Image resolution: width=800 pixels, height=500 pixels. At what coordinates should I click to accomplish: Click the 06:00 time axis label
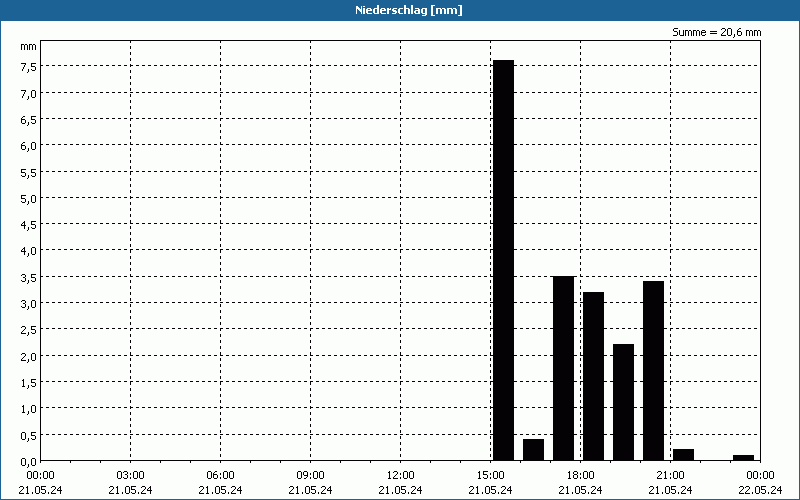[220, 476]
